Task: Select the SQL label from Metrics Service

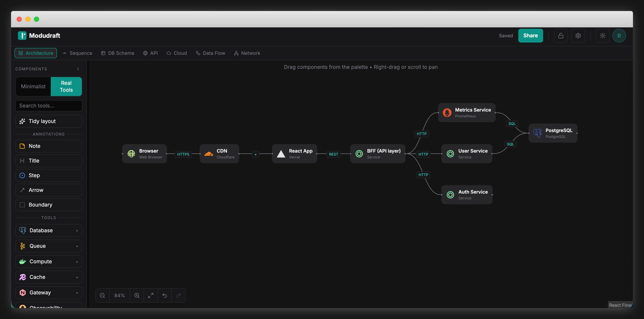Action: (512, 124)
